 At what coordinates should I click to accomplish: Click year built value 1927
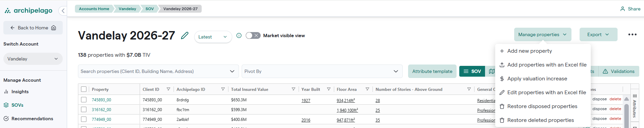coord(306,100)
